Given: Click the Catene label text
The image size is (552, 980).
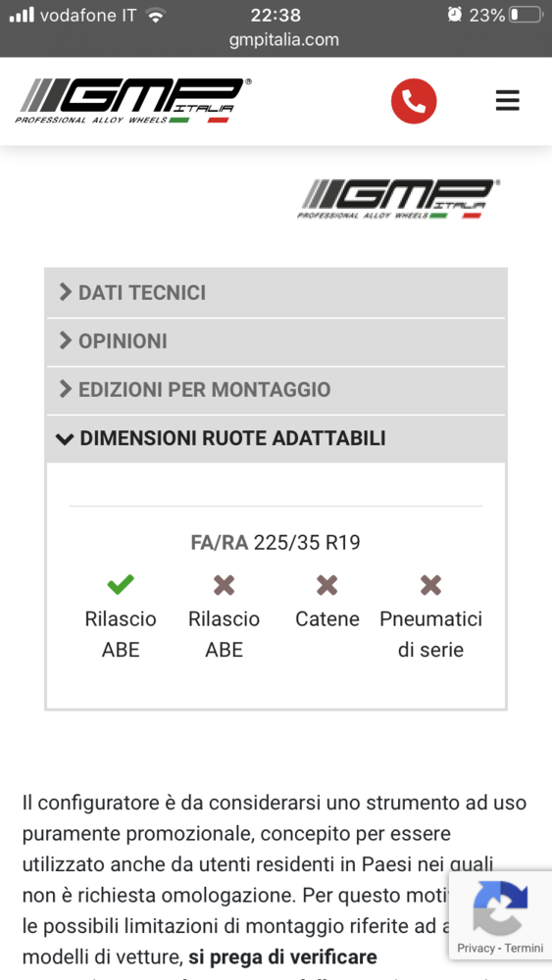Looking at the screenshot, I should (327, 619).
